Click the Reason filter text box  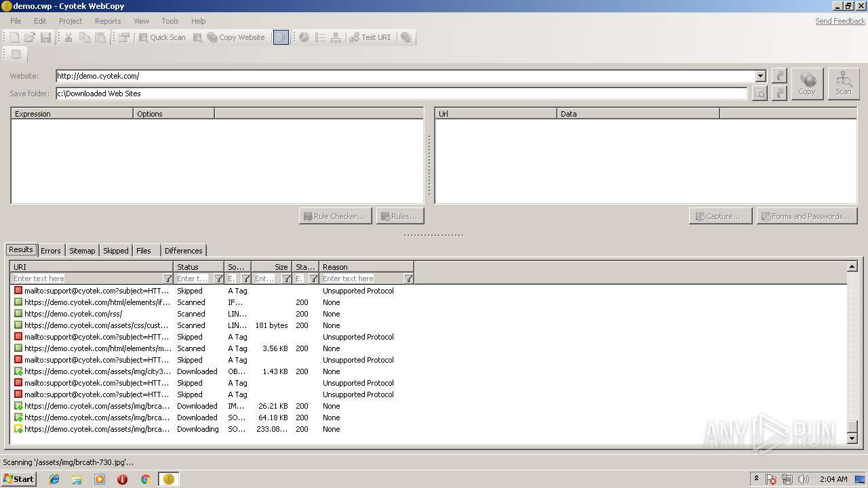click(x=362, y=279)
